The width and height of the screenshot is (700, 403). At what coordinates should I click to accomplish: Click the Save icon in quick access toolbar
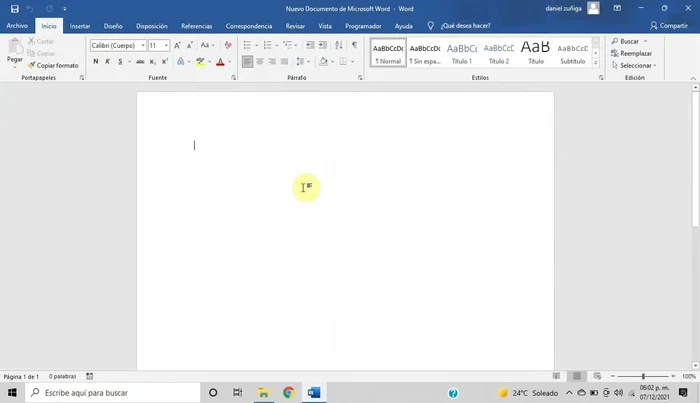pos(14,8)
